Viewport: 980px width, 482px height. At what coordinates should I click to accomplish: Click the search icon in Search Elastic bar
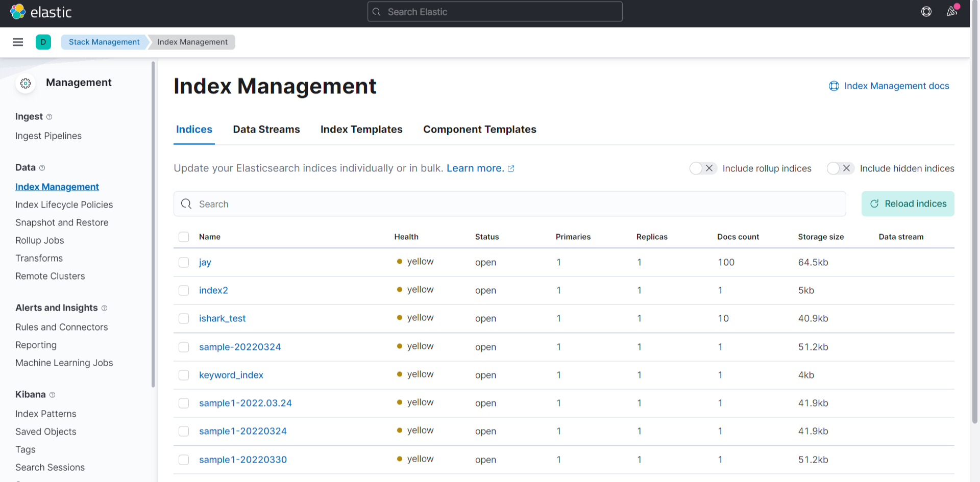coord(377,12)
